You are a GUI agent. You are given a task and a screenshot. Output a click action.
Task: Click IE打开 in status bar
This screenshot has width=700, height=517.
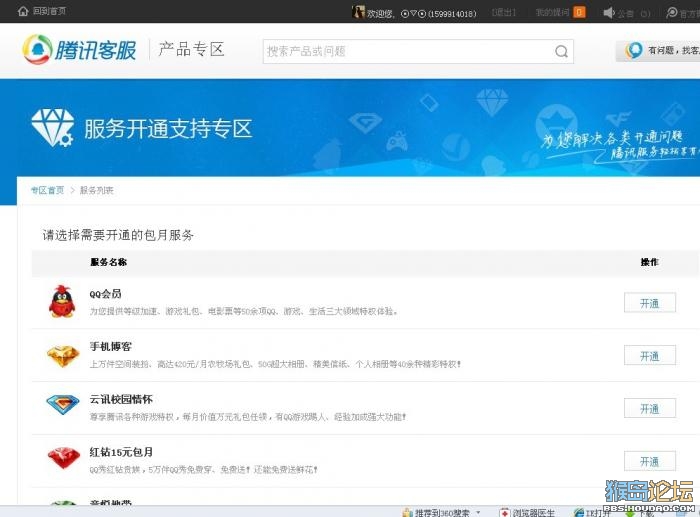[590, 512]
